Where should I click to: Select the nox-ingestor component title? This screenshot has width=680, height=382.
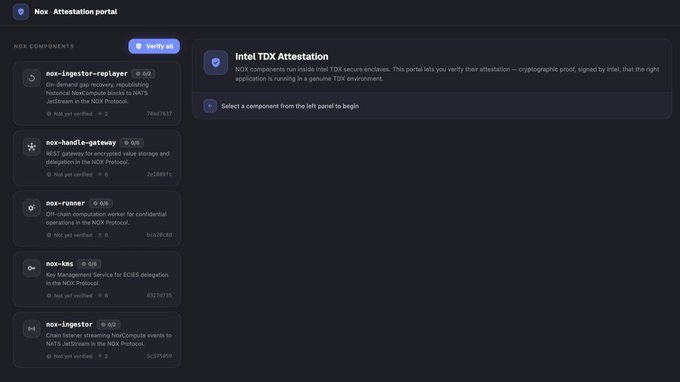(69, 324)
